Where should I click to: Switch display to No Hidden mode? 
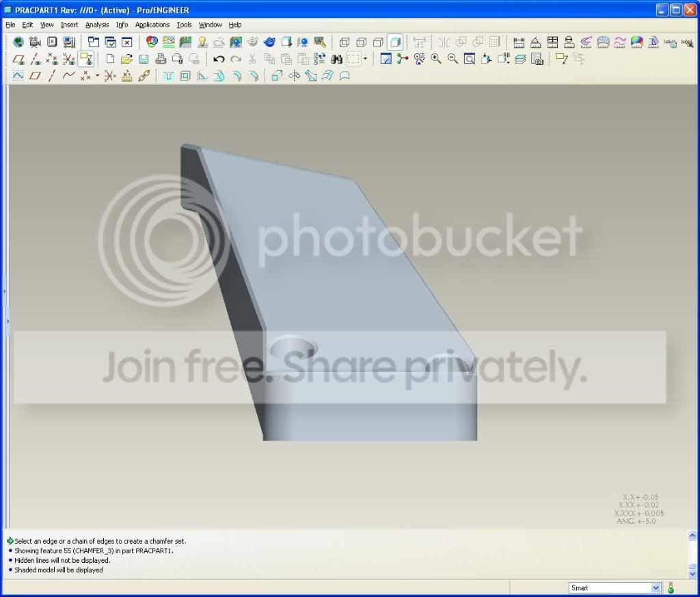pyautogui.click(x=378, y=42)
